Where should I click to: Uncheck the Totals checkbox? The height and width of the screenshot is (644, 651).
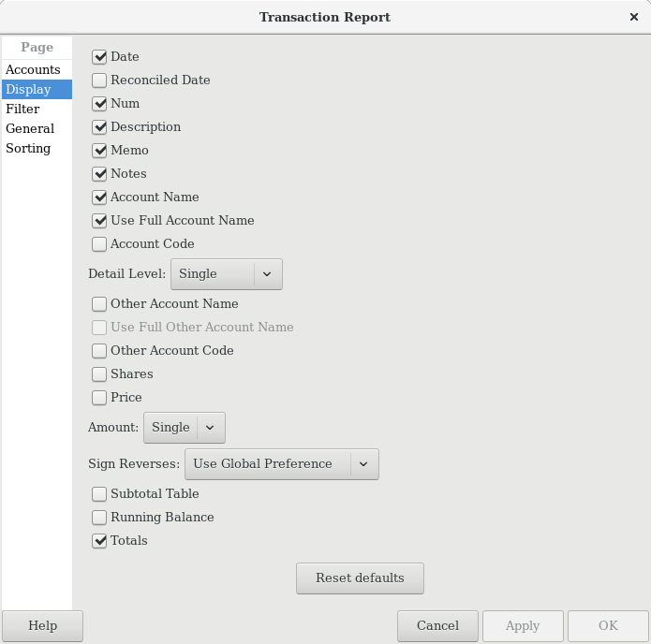pos(99,541)
